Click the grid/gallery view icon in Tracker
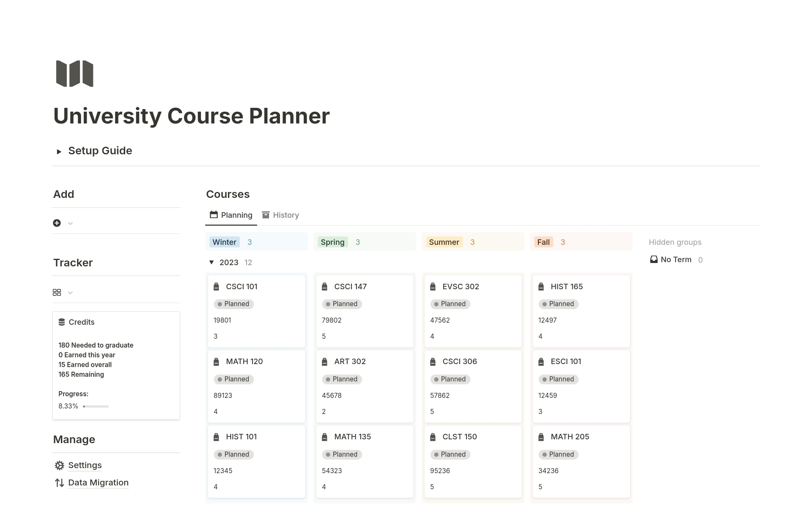 point(57,292)
